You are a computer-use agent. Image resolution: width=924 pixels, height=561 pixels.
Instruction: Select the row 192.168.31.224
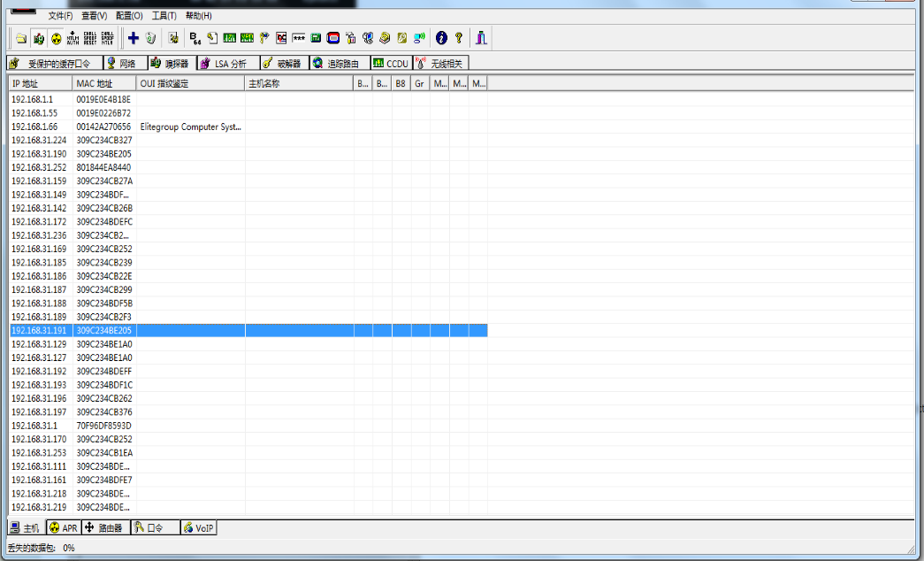(248, 141)
